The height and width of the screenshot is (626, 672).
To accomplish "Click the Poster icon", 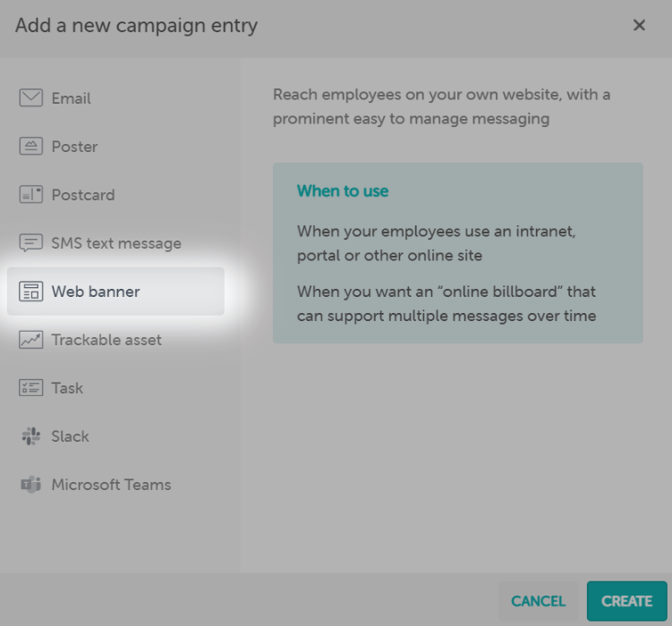I will click(31, 147).
